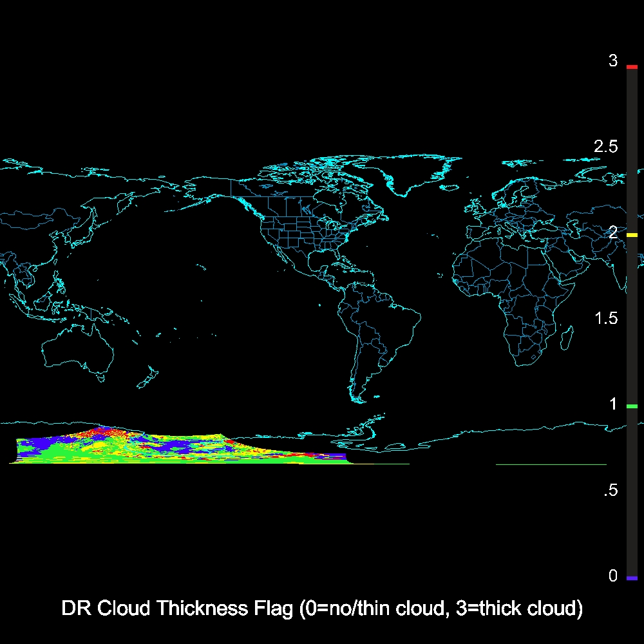The height and width of the screenshot is (644, 644).
Task: Click the DR Cloud Thickness Flag title text
Action: coord(322,608)
